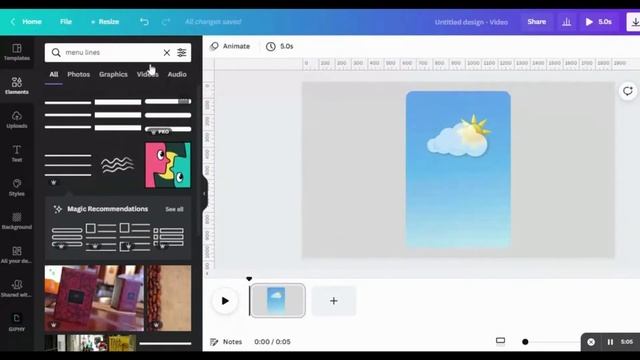Open the Resize option
Viewport: 640px width, 360px height.
click(x=105, y=22)
